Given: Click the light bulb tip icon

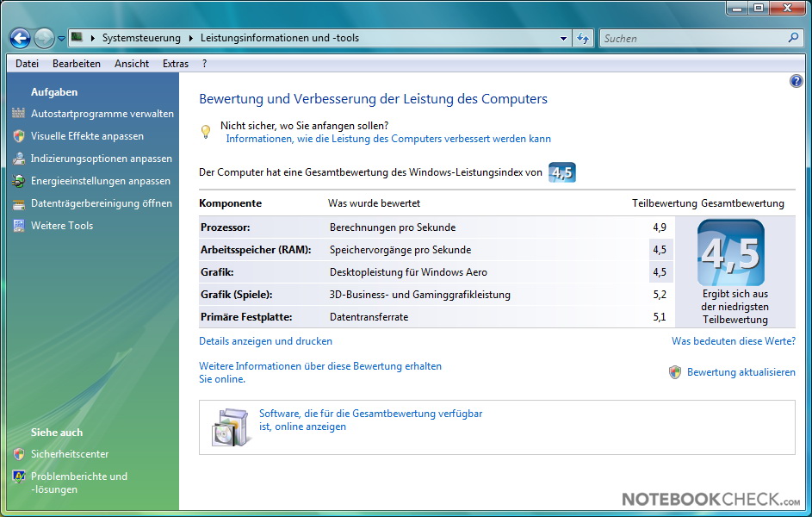Looking at the screenshot, I should (206, 132).
